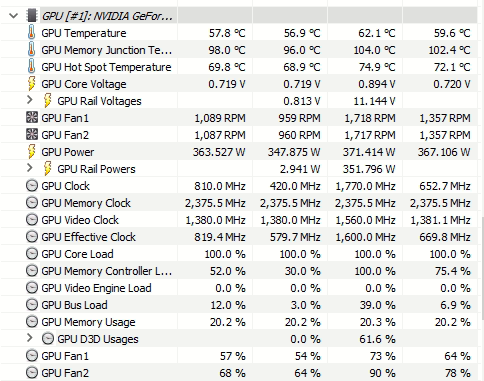Click the GPU Temperature thermometer icon
This screenshot has width=484, height=381.
click(31, 33)
